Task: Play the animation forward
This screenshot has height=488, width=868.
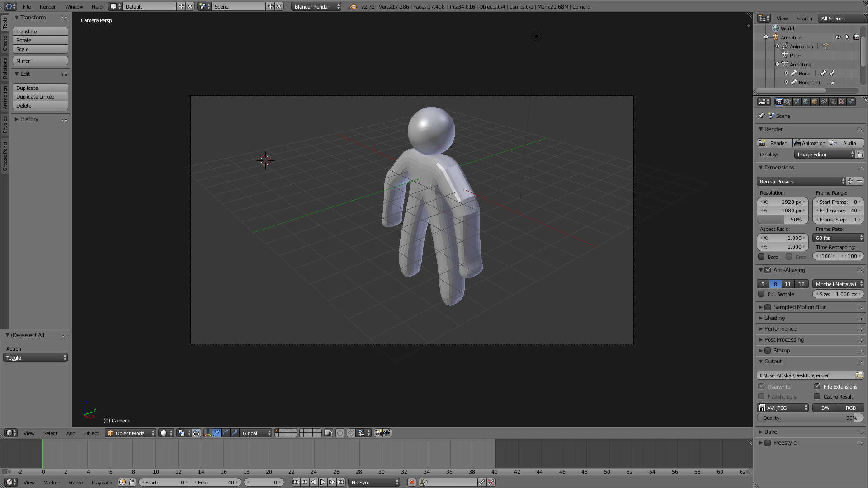Action: (x=323, y=482)
